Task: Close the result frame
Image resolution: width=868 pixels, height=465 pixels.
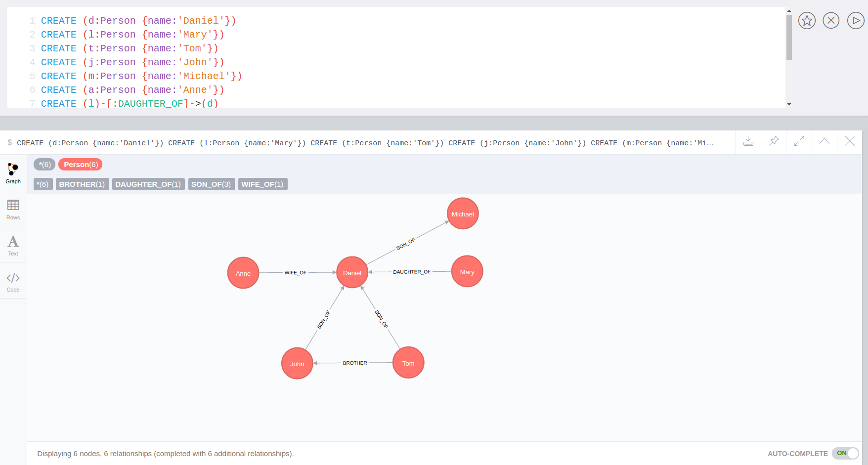Action: (849, 142)
